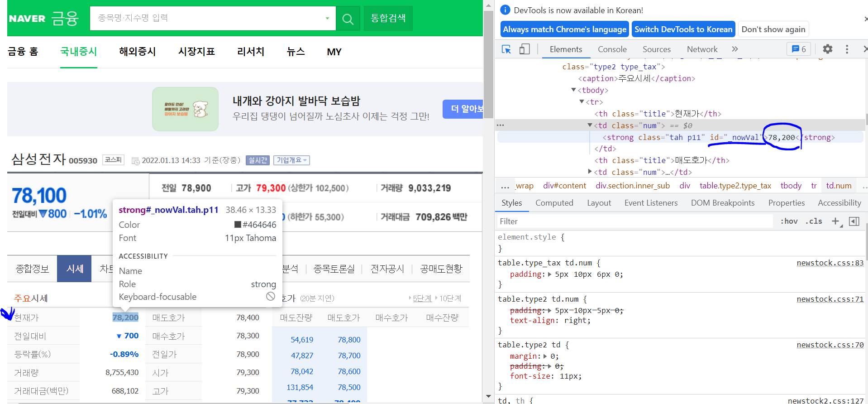Image resolution: width=868 pixels, height=404 pixels.
Task: Switch to the Sources tab in DevTools
Action: point(656,49)
